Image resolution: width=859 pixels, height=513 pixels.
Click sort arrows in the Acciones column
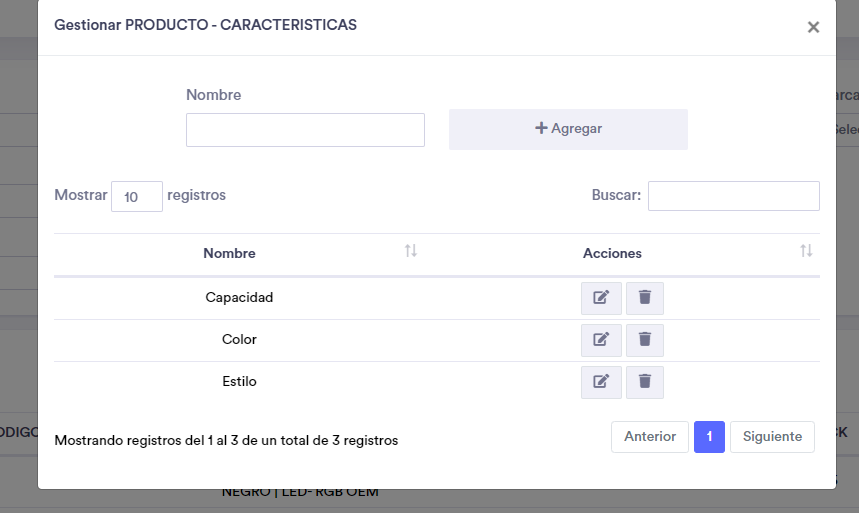[x=806, y=251]
